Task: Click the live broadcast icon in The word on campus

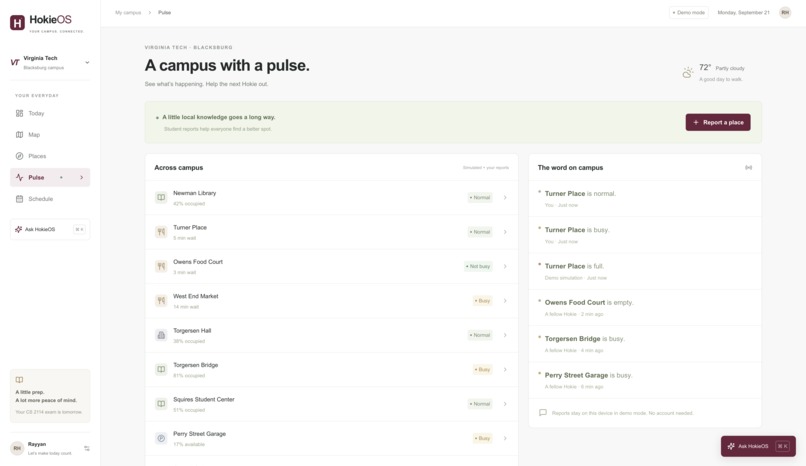Action: 748,167
